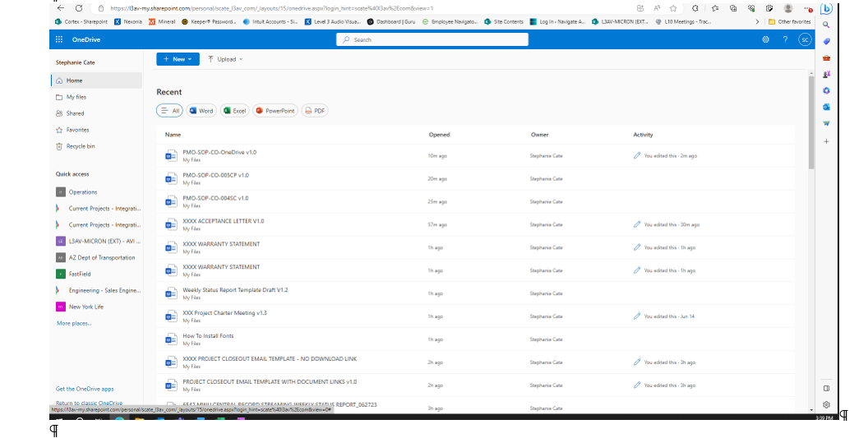Reload the page with the refresh icon
868x438 pixels.
click(x=79, y=8)
